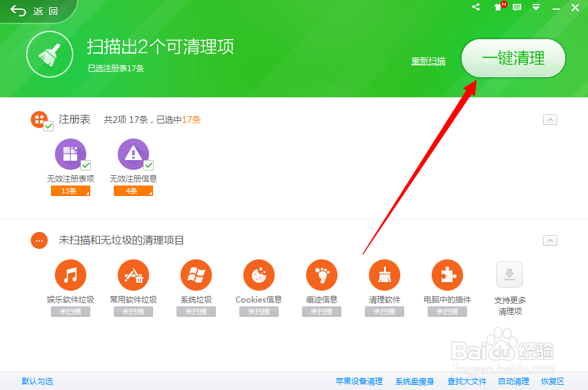Screen dimensions: 588x390
Task: Select the Cookies信息 cookie icon
Action: tap(259, 275)
